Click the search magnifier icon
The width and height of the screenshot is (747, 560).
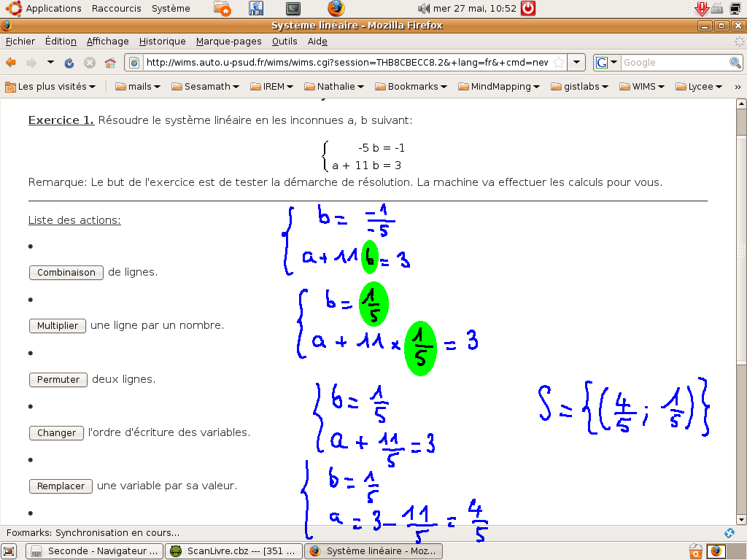tap(735, 63)
